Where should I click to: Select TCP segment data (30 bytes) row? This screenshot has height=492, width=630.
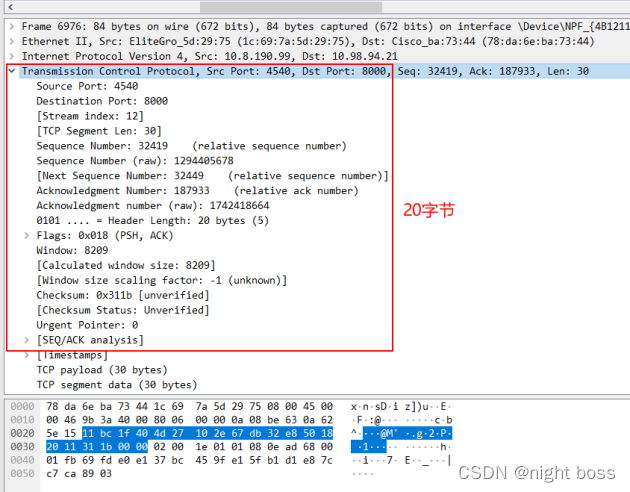click(x=117, y=385)
